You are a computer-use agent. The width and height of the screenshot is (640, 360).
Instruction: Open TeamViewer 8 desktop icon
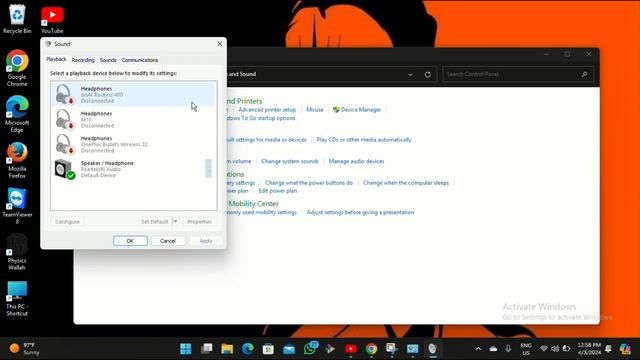pos(17,206)
